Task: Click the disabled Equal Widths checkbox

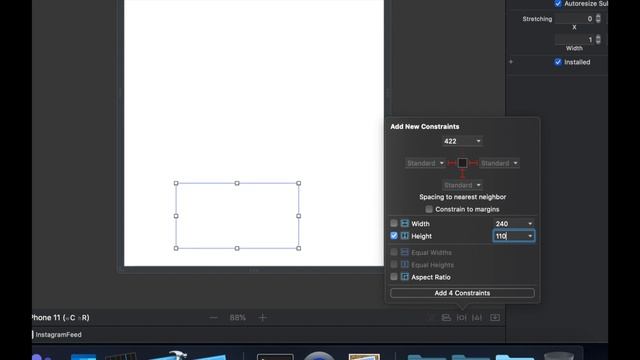Action: click(394, 252)
